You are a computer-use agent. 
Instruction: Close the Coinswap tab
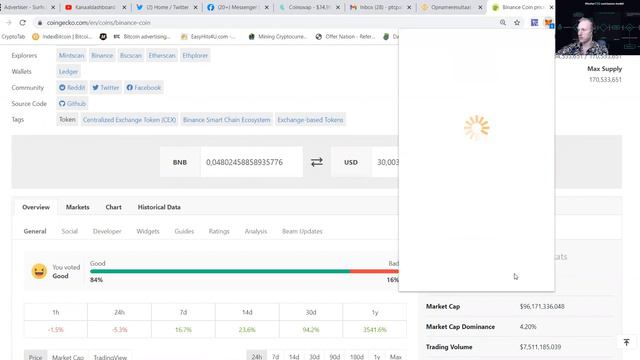338,7
